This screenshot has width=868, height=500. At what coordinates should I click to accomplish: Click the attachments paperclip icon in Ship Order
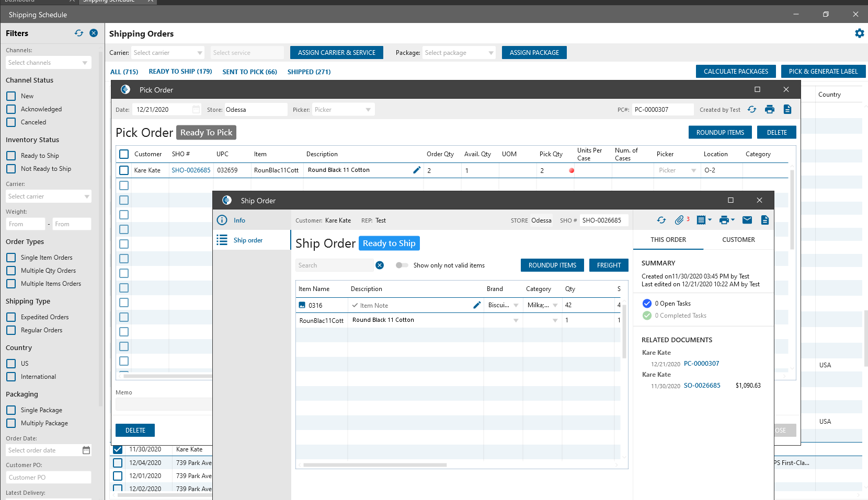(x=679, y=220)
